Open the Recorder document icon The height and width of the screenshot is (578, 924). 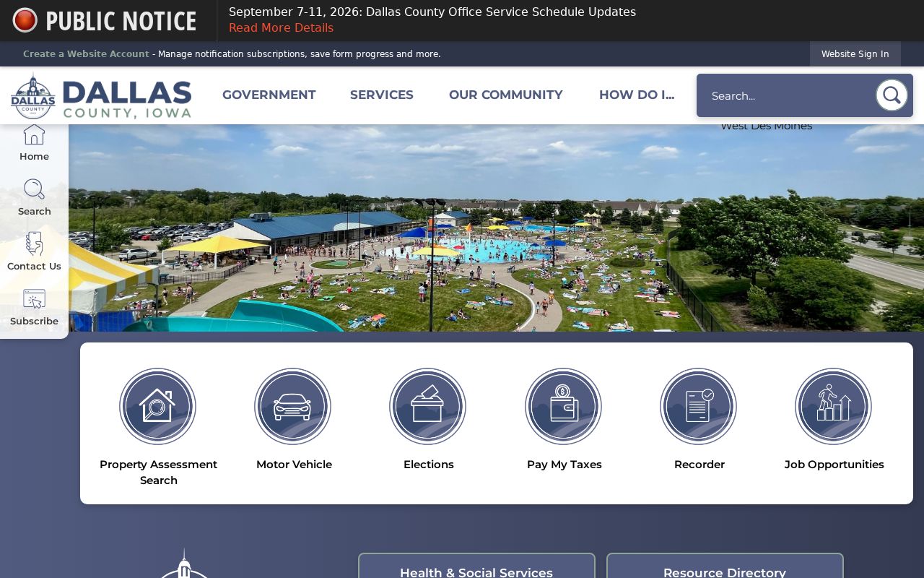698,406
